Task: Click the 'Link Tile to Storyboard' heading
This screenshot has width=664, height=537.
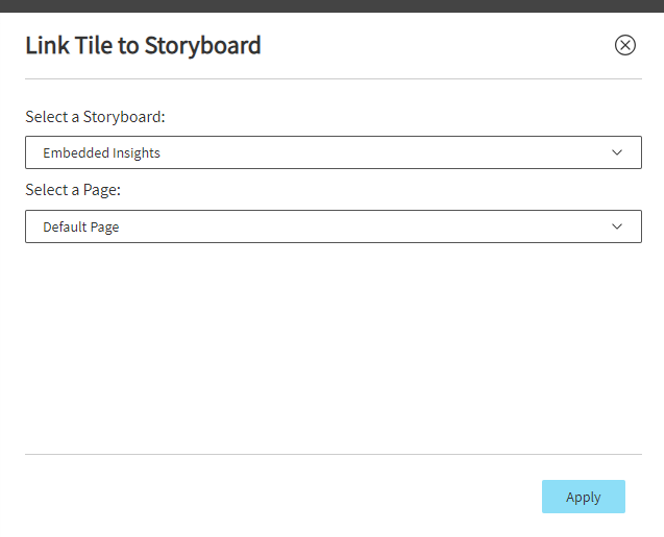Action: (x=143, y=45)
